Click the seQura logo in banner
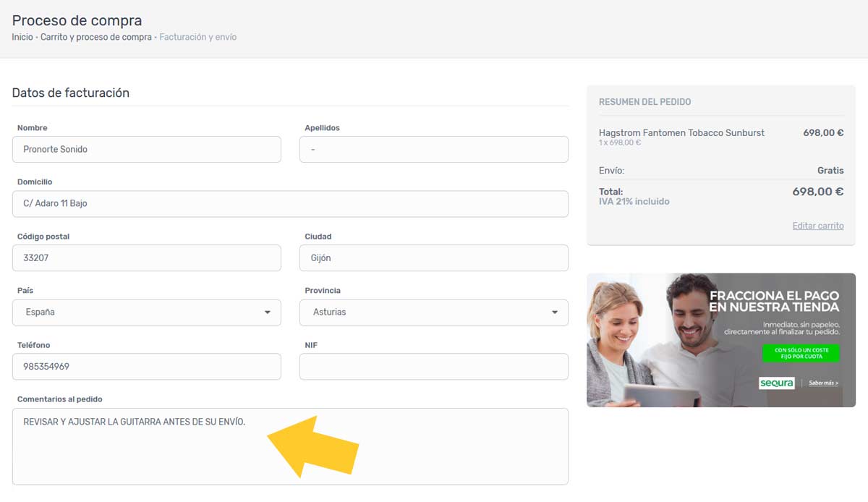Viewport: 868px width, 502px height. click(x=777, y=383)
